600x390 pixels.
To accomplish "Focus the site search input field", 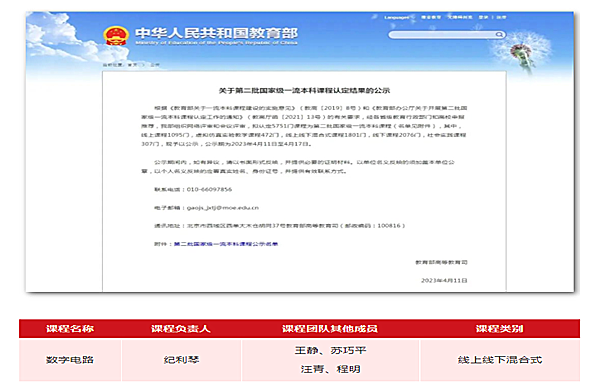I will 447,35.
